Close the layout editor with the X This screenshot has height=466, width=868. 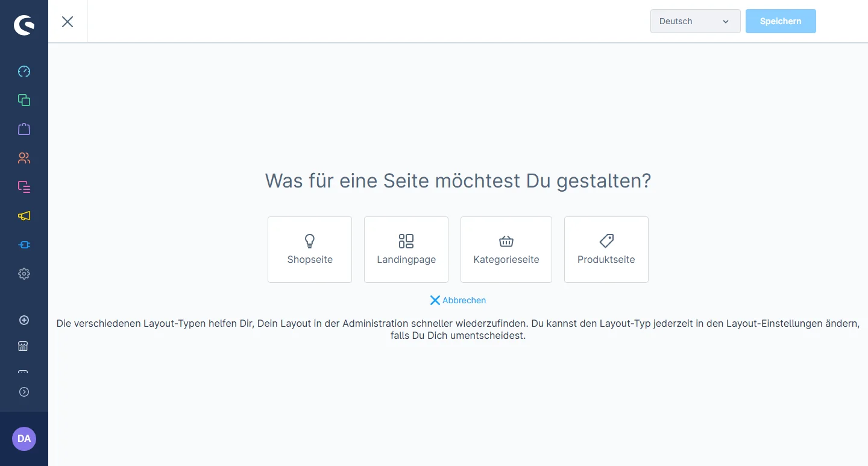68,22
